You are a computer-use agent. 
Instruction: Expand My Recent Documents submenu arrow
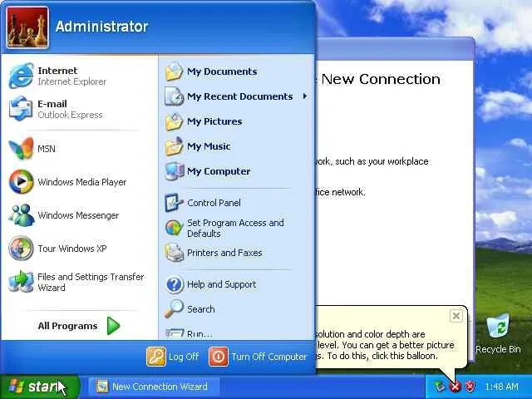[x=305, y=96]
